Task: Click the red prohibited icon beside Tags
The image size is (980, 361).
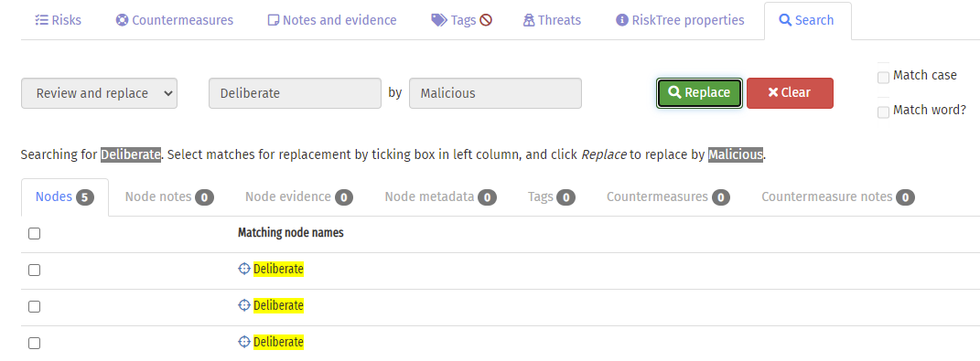Action: 486,20
